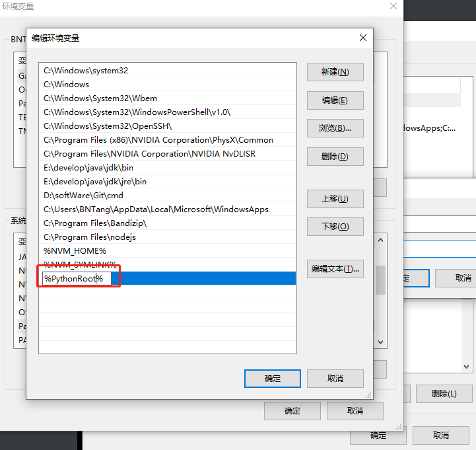This screenshot has width=476, height=450.
Task: Click 删除(L) in the 环境变量 window
Action: pyautogui.click(x=444, y=394)
